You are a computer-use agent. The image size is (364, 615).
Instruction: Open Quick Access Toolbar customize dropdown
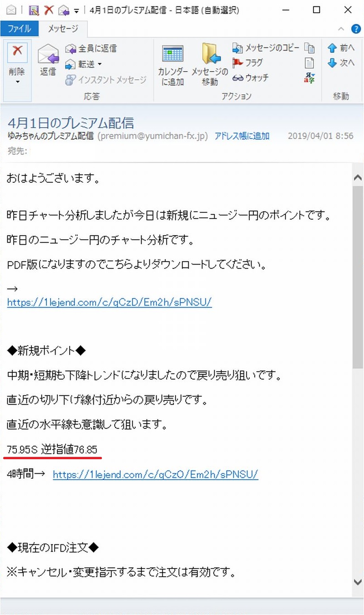(x=76, y=10)
